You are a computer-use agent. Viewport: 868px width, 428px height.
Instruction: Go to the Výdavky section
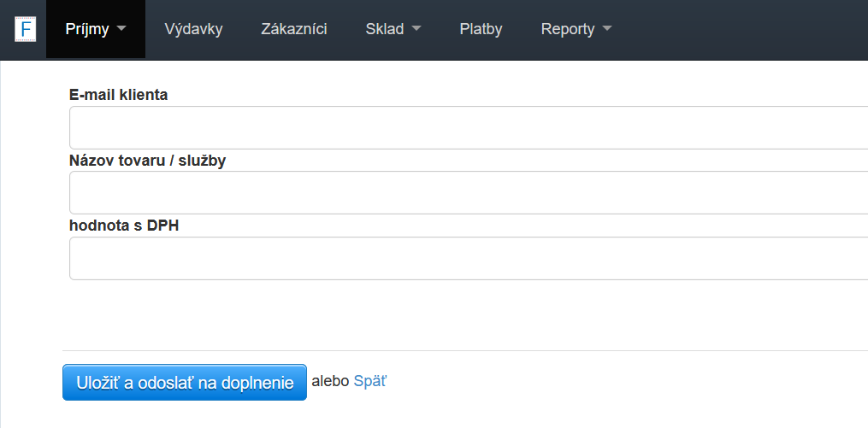[193, 29]
